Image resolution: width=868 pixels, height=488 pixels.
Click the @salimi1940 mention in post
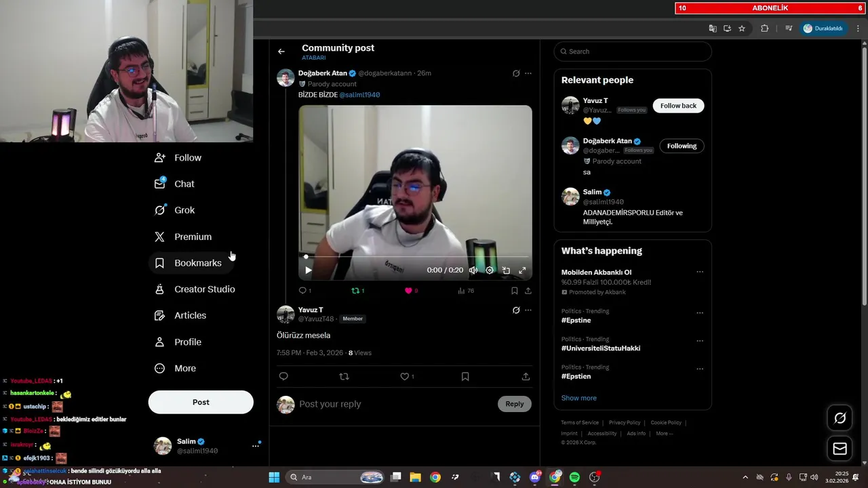pyautogui.click(x=359, y=95)
